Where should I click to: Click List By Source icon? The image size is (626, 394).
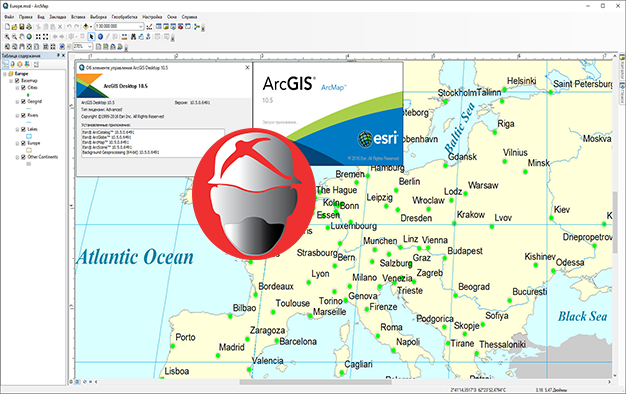coord(12,64)
